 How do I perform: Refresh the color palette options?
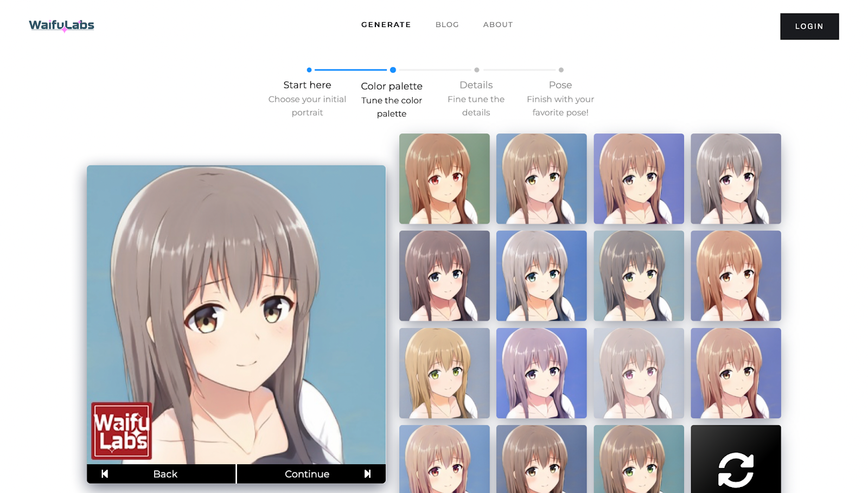tap(736, 459)
